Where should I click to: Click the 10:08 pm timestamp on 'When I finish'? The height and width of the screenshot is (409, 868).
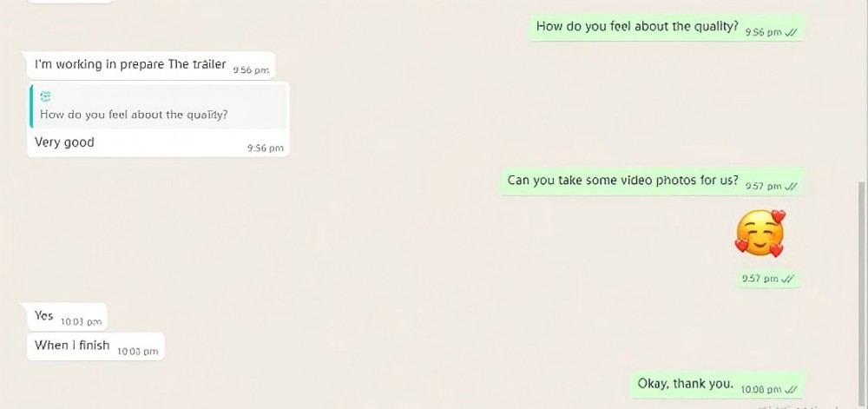point(138,352)
